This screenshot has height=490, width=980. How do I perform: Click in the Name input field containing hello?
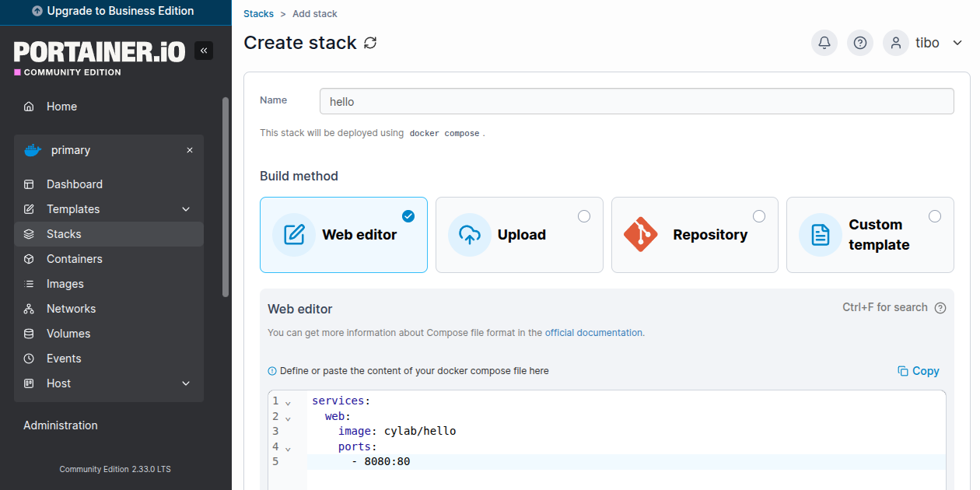pos(637,101)
